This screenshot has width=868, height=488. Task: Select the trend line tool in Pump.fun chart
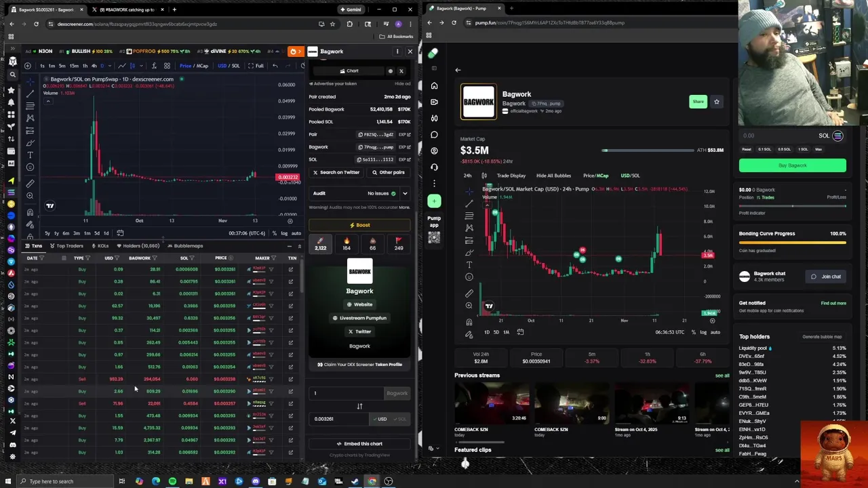point(469,203)
